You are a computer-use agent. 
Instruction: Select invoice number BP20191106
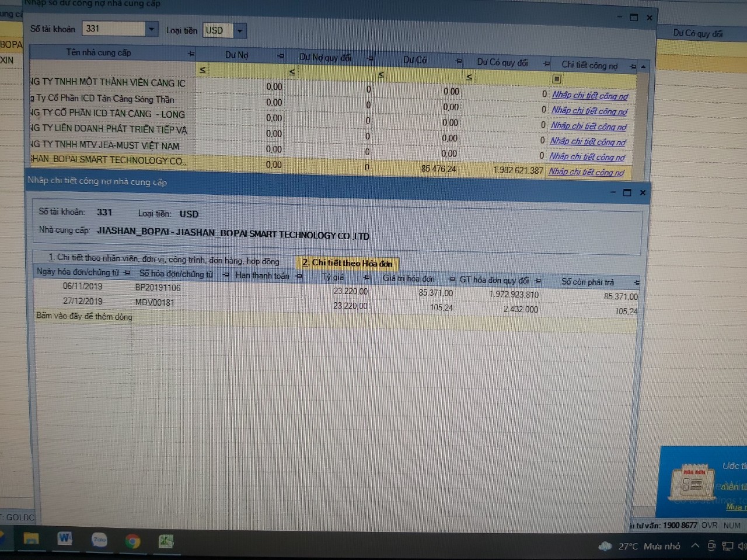[x=158, y=288]
